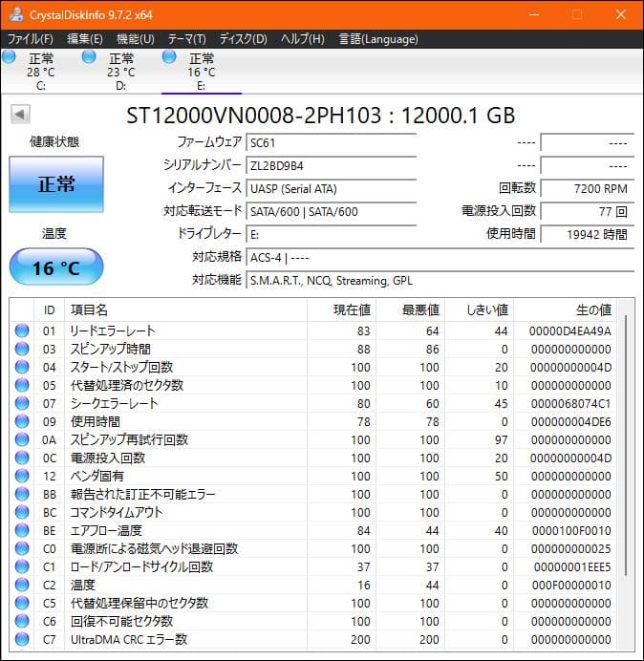Select drive E: status orb

coord(169,57)
